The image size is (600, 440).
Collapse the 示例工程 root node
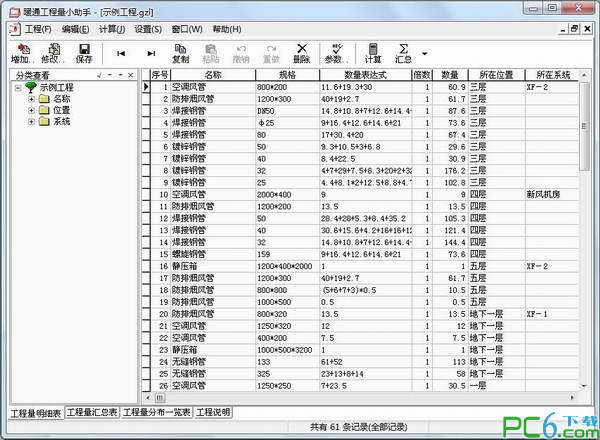point(18,88)
